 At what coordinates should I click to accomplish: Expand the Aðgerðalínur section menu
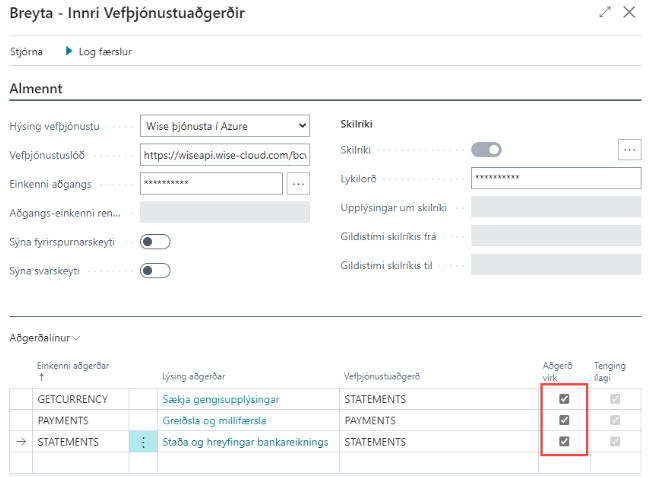coord(45,340)
